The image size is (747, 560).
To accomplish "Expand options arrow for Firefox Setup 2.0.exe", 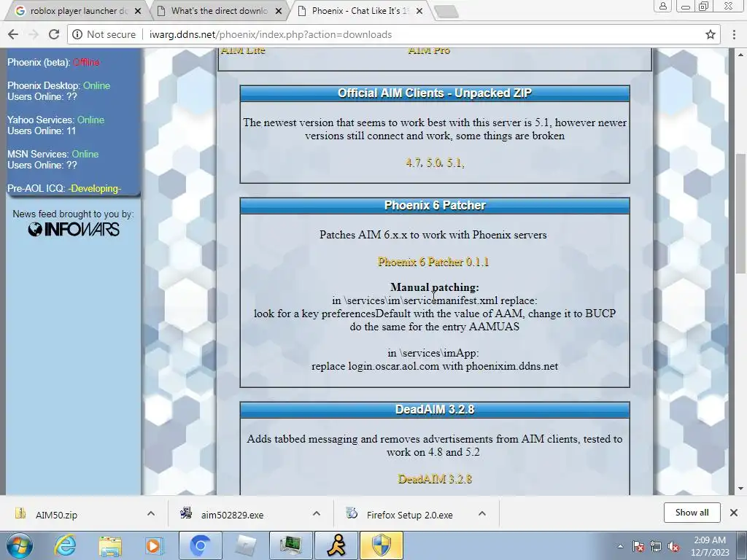I will pyautogui.click(x=482, y=513).
